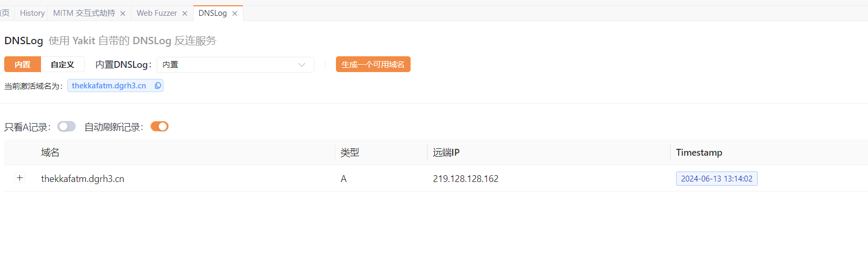
Task: Close the MITM 交互式劫持 tab
Action: [123, 14]
